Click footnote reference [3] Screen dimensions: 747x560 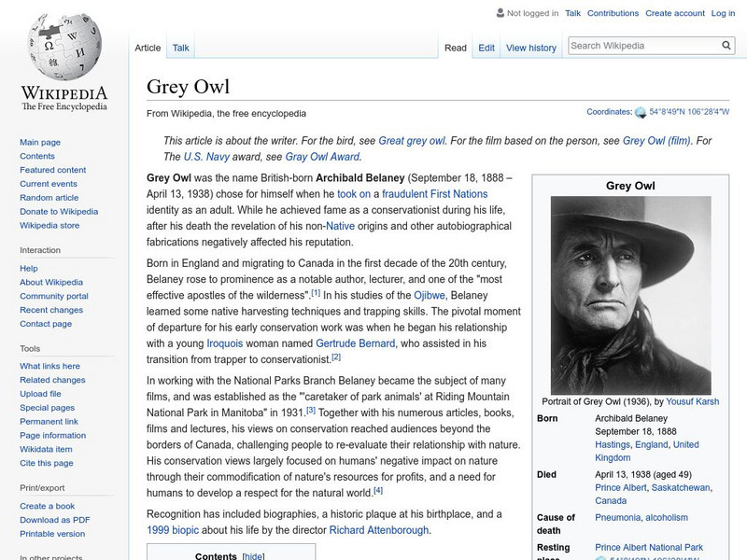tap(311, 410)
